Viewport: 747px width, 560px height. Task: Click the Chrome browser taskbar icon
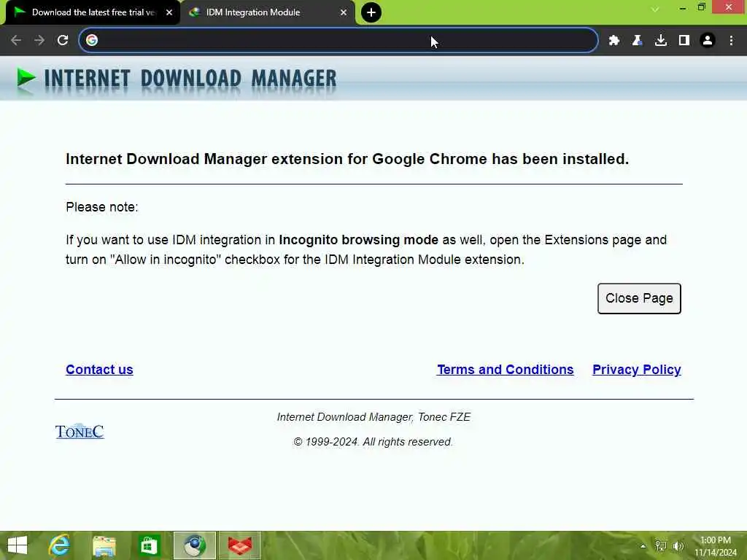[194, 545]
